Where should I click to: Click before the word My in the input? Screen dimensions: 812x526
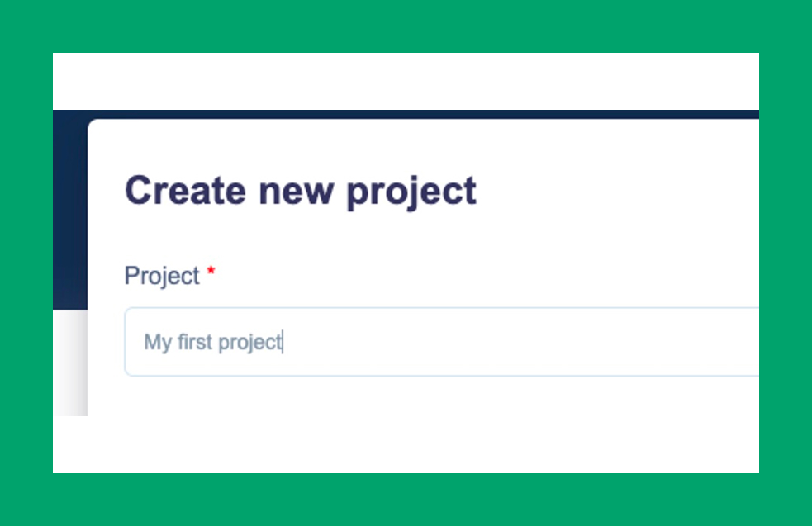coord(143,341)
